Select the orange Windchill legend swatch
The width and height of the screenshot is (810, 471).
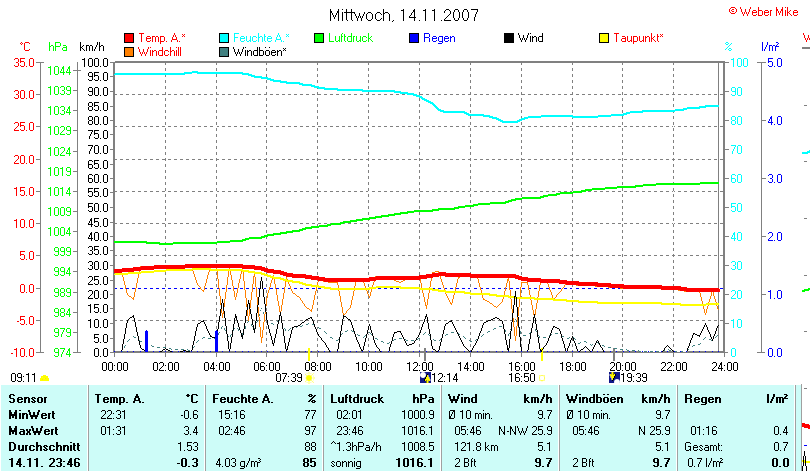click(129, 52)
